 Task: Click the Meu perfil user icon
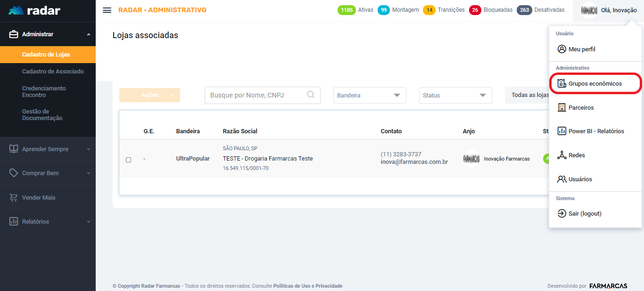(x=561, y=49)
